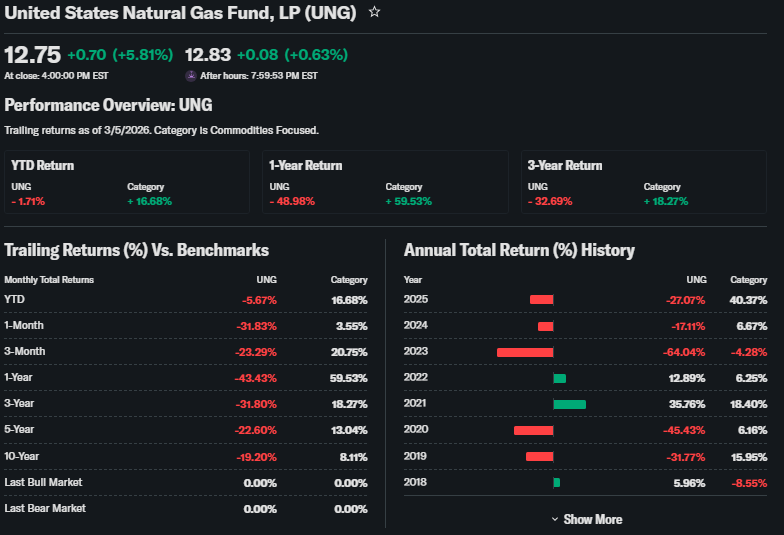Select the 10-Year trailing returns row
The height and width of the screenshot is (535, 784).
(x=185, y=456)
